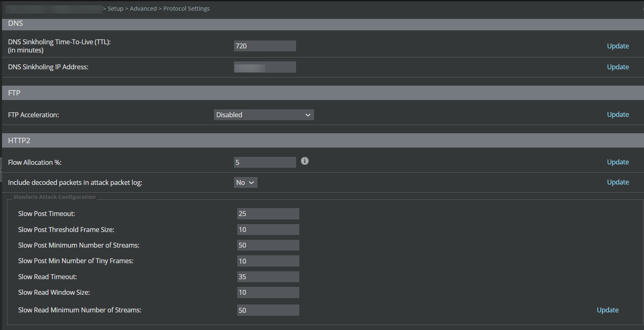Click the FTP Acceleration label
Viewport: 644px width, 330px height.
[x=34, y=115]
